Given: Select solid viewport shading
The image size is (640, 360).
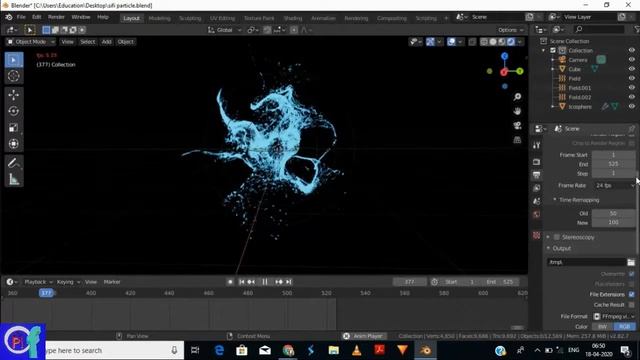Looking at the screenshot, I should point(493,42).
